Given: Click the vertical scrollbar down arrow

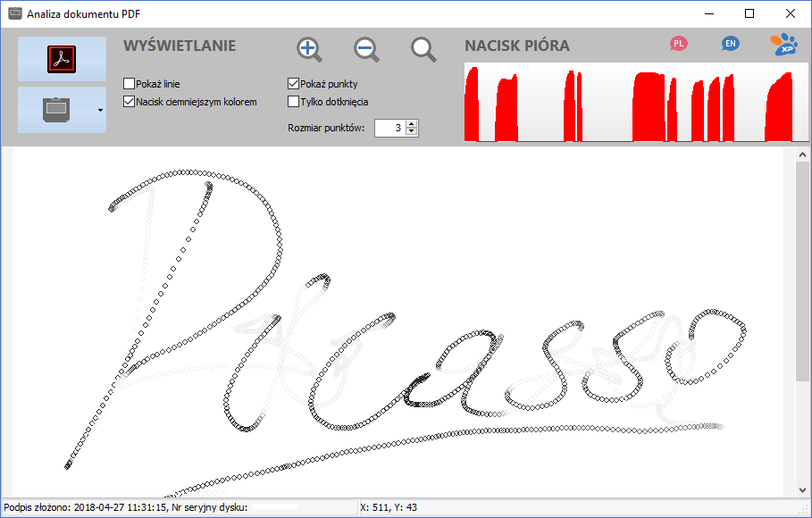Looking at the screenshot, I should [803, 490].
